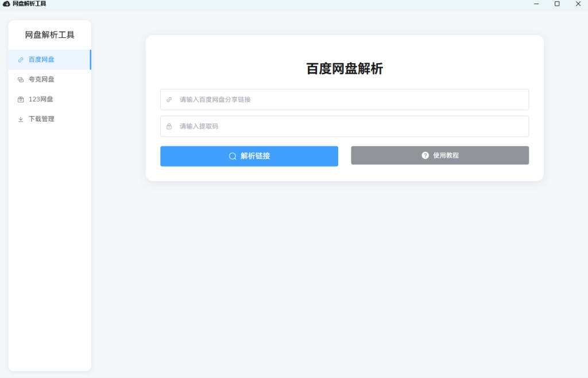Click the link icon beside 百度网盘

pos(21,60)
